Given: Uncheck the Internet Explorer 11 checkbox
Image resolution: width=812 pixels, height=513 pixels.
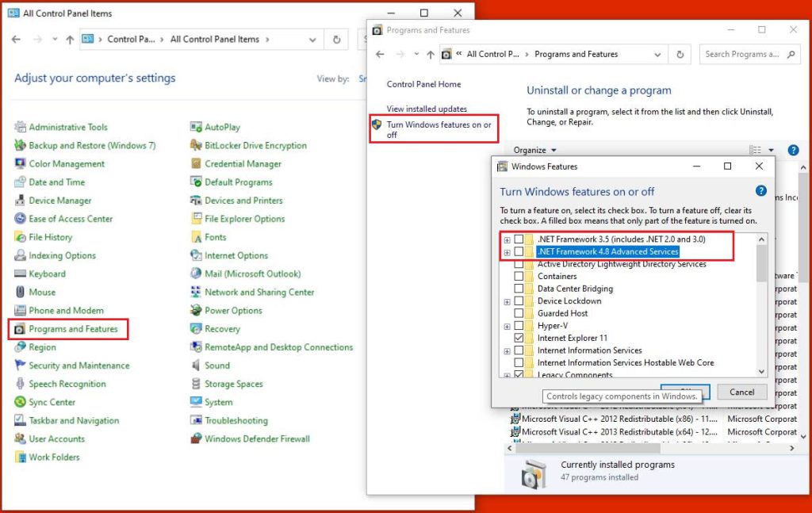Looking at the screenshot, I should [519, 338].
